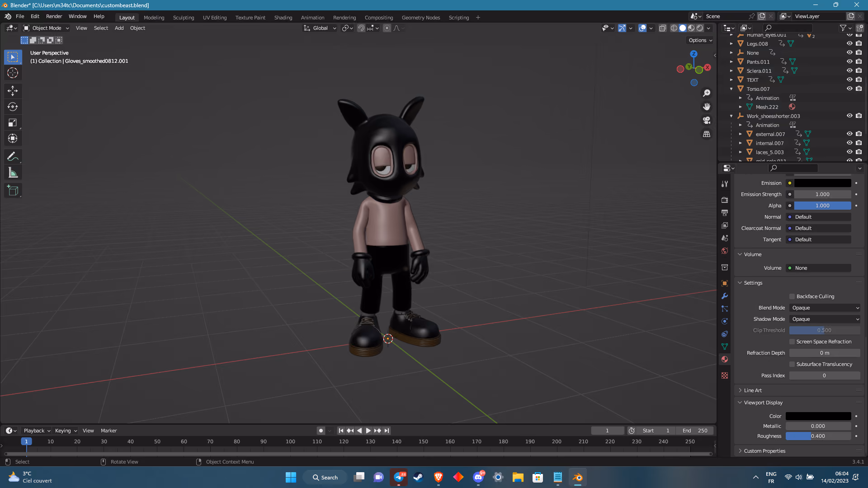Adjust the Roughness slider in Viewport Display

click(818, 436)
